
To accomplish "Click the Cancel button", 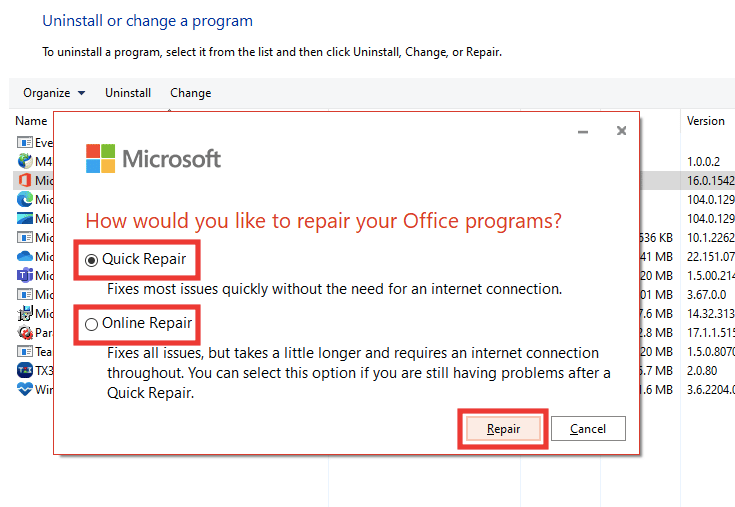I will coord(588,429).
